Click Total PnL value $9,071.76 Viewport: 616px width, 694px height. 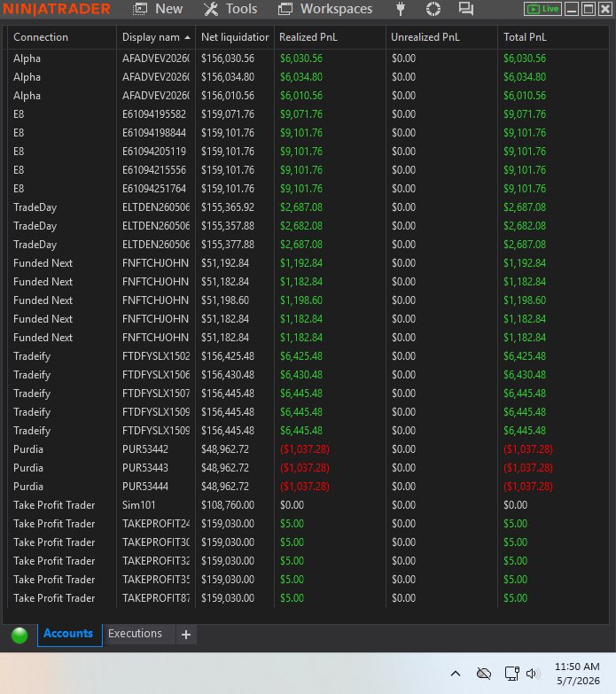coord(525,114)
